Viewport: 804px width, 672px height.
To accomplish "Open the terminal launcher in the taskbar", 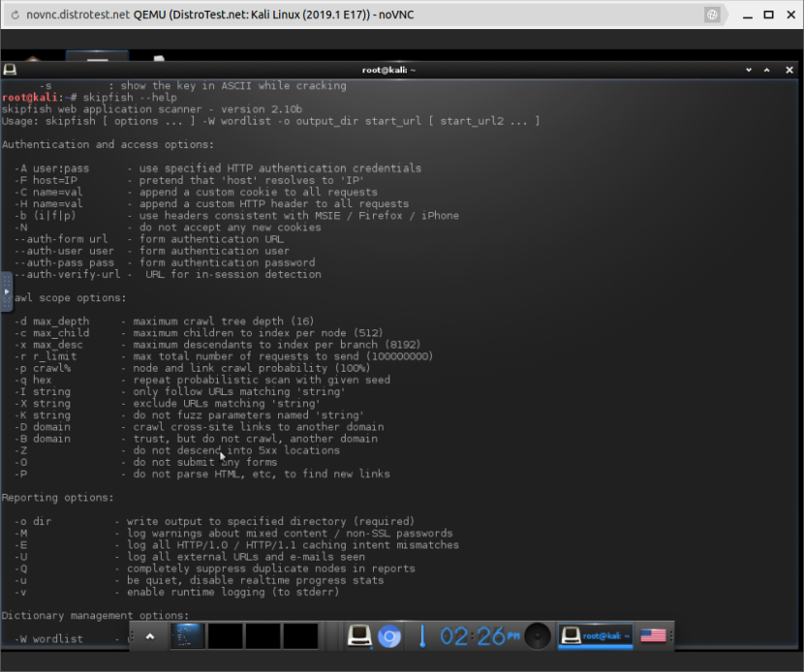I will pos(360,636).
